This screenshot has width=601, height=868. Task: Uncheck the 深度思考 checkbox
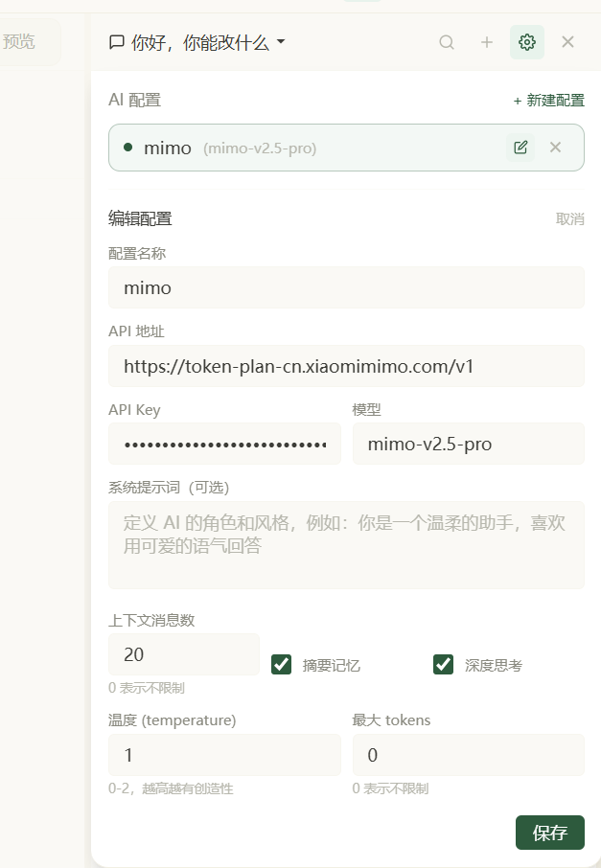(443, 664)
